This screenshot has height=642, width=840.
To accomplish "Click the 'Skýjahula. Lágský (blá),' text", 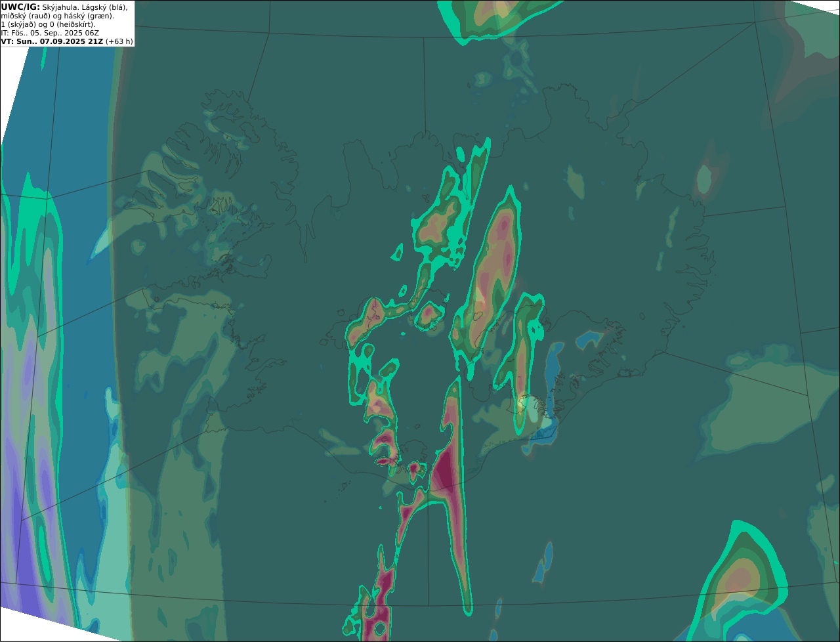I will [85, 7].
